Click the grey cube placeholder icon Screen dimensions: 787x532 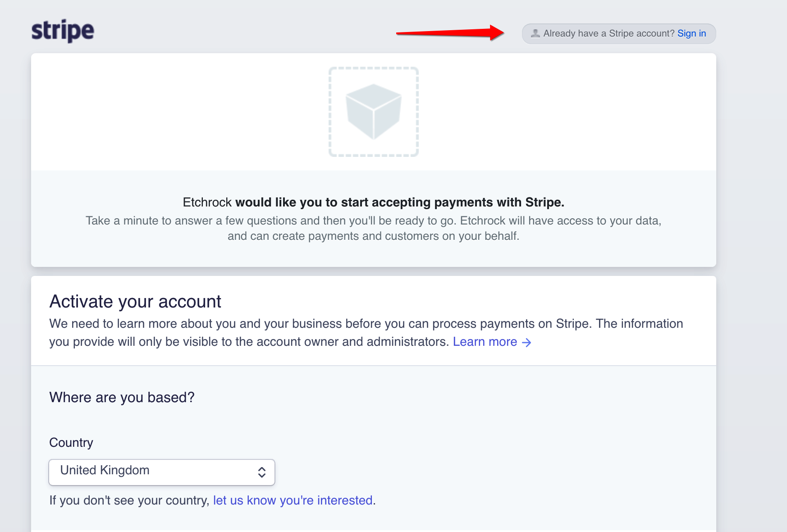373,111
